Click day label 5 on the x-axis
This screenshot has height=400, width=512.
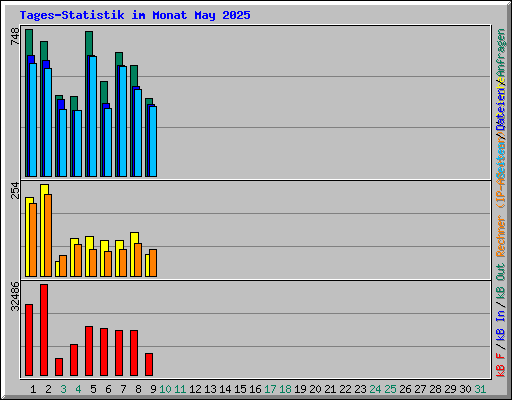[x=93, y=389]
